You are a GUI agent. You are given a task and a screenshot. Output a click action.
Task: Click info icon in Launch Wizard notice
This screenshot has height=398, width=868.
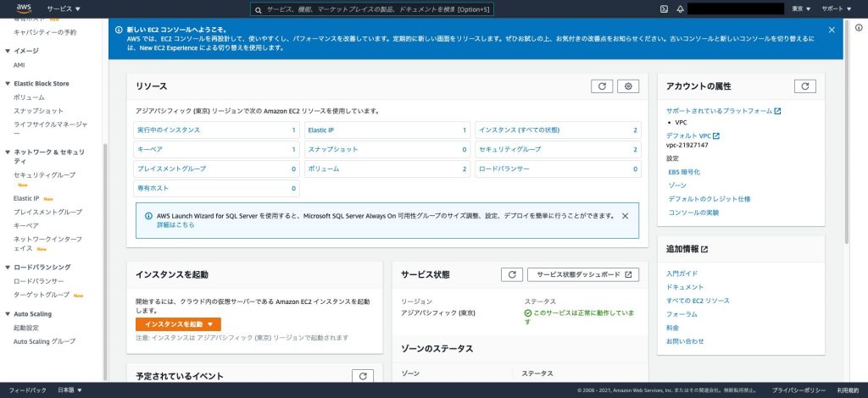(148, 216)
